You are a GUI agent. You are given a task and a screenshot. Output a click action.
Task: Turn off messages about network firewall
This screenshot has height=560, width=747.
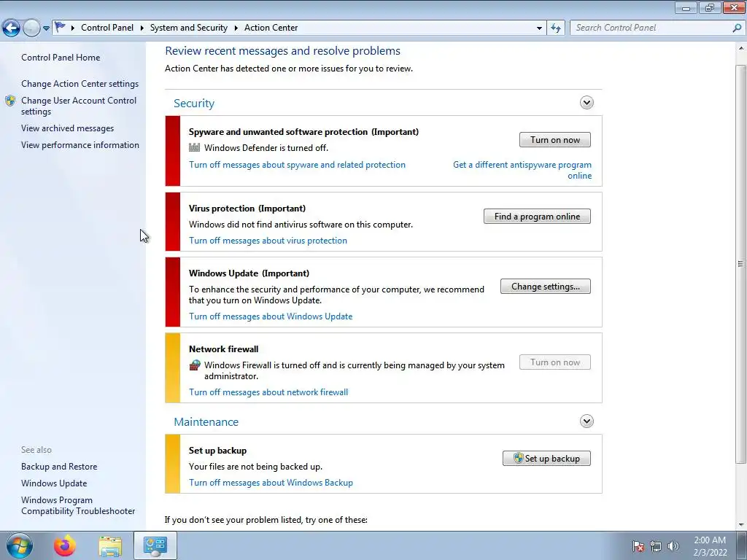[x=268, y=392]
